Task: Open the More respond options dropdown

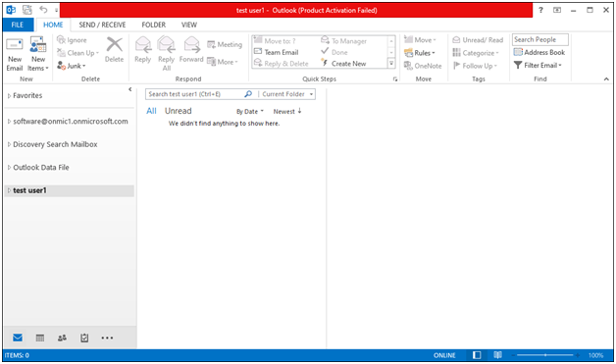Action: (223, 62)
